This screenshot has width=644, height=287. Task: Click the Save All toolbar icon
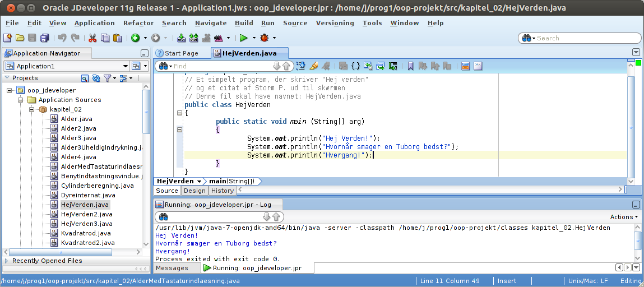click(44, 38)
